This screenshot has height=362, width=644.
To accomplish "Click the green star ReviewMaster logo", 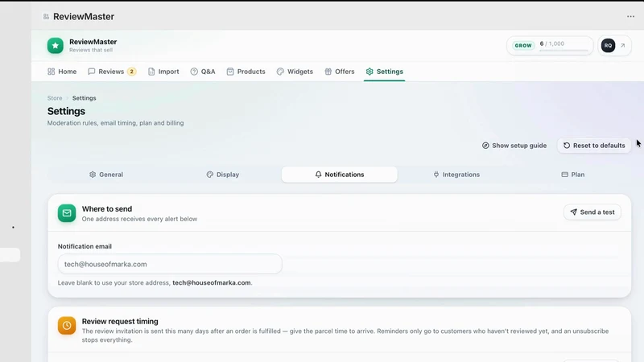I will pyautogui.click(x=56, y=46).
